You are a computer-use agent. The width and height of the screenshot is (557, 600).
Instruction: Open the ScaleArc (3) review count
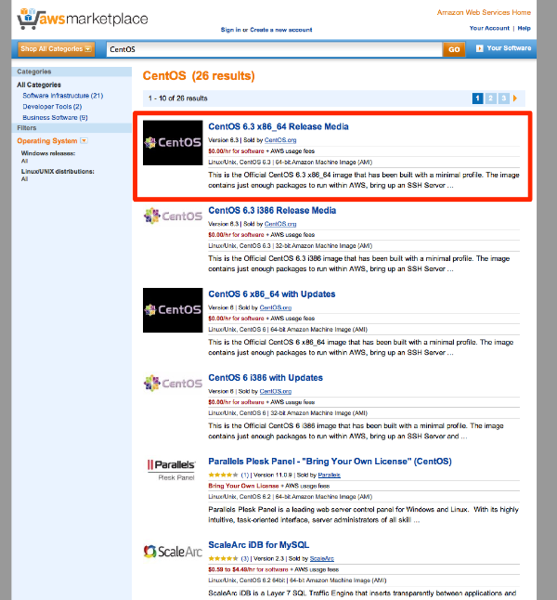[245, 559]
